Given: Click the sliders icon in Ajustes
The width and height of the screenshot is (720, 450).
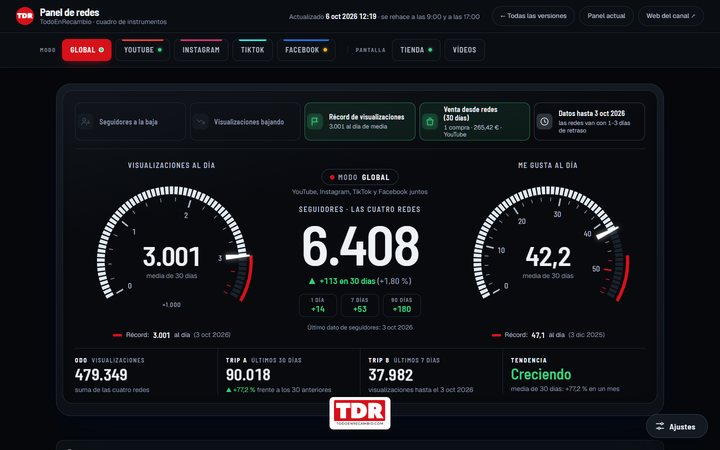Looking at the screenshot, I should [x=660, y=427].
